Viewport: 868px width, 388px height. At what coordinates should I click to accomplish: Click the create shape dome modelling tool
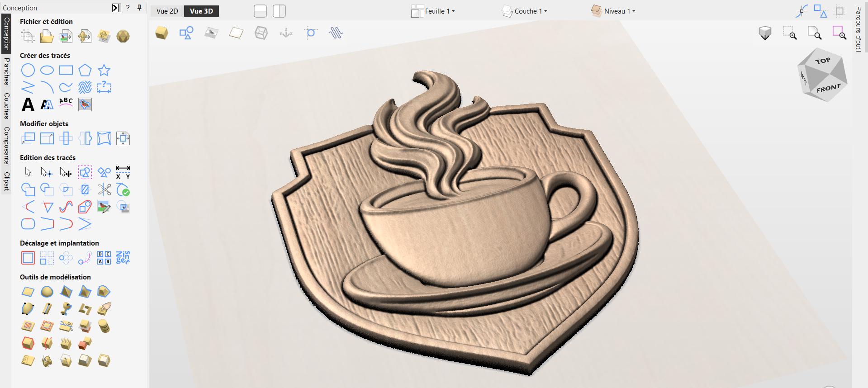[x=47, y=292]
